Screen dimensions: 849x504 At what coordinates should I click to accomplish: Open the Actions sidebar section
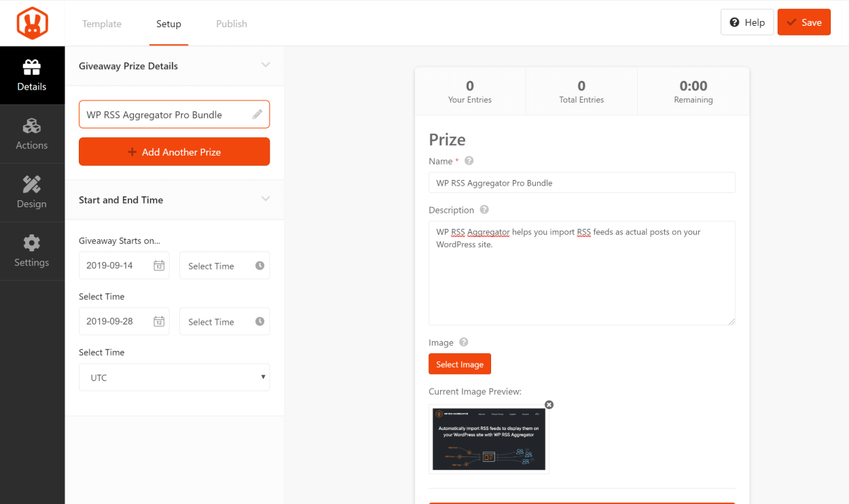[32, 134]
